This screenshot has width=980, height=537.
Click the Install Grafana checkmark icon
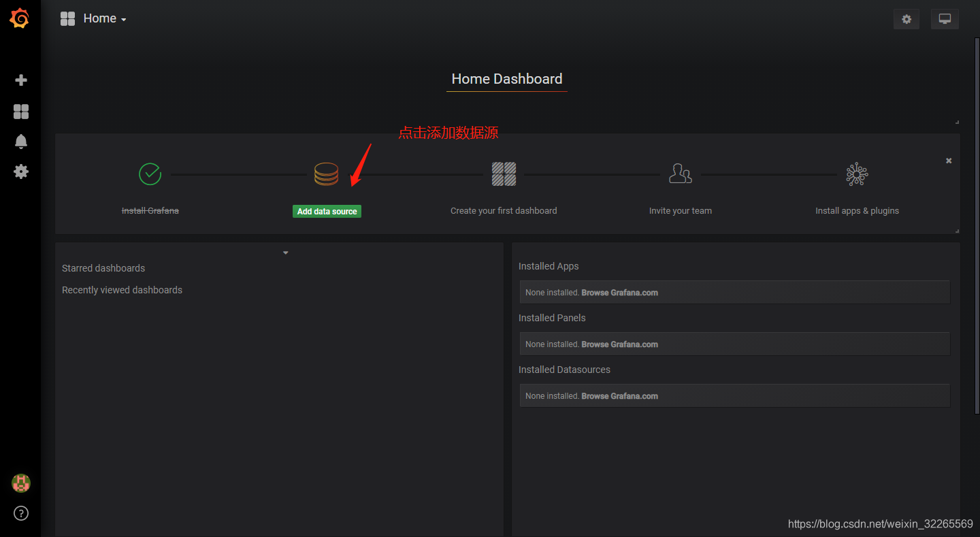pos(150,174)
